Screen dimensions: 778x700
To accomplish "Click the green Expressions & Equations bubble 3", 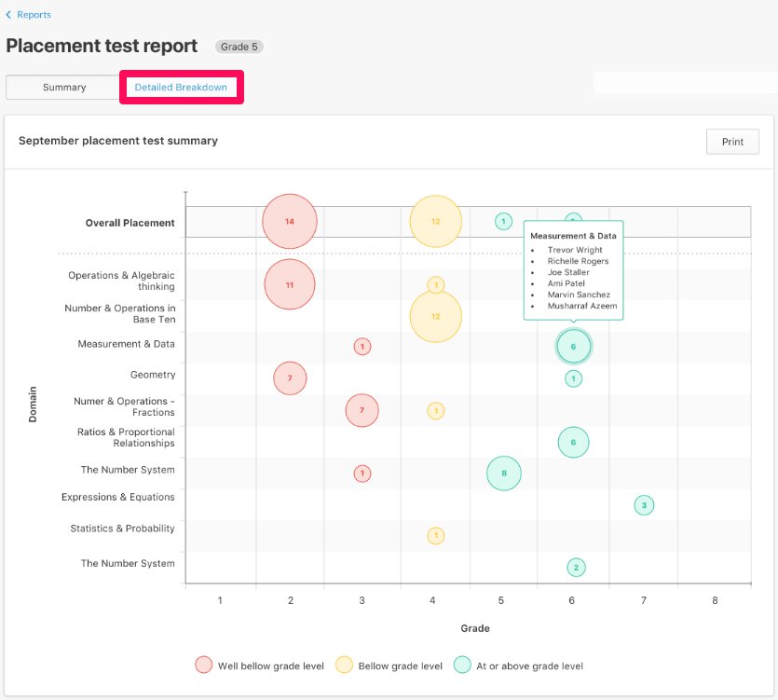I will pos(643,505).
